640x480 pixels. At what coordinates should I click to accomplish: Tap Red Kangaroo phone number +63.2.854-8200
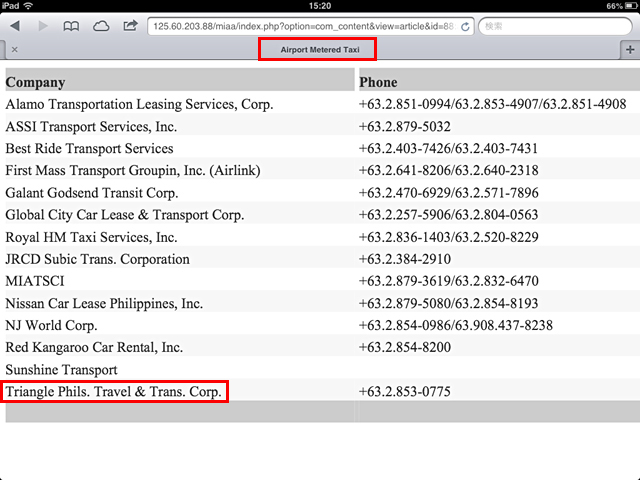coord(404,347)
